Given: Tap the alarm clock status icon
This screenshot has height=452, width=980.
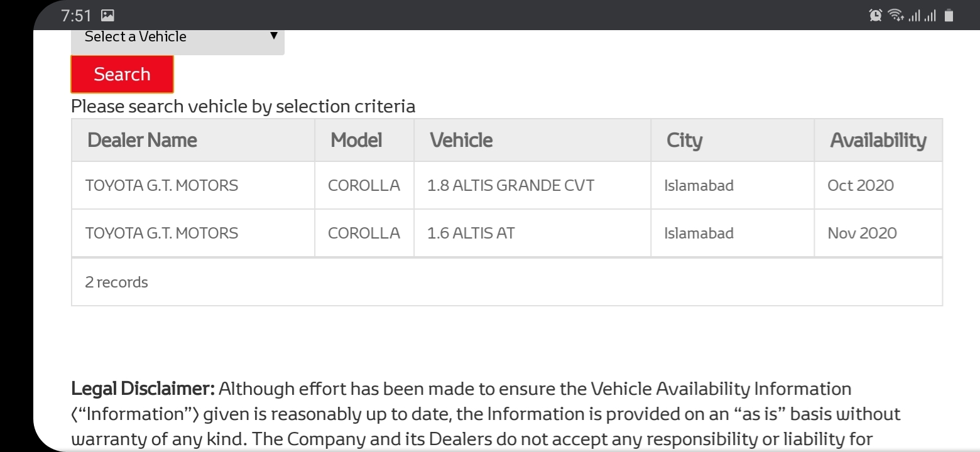Looking at the screenshot, I should (x=875, y=16).
